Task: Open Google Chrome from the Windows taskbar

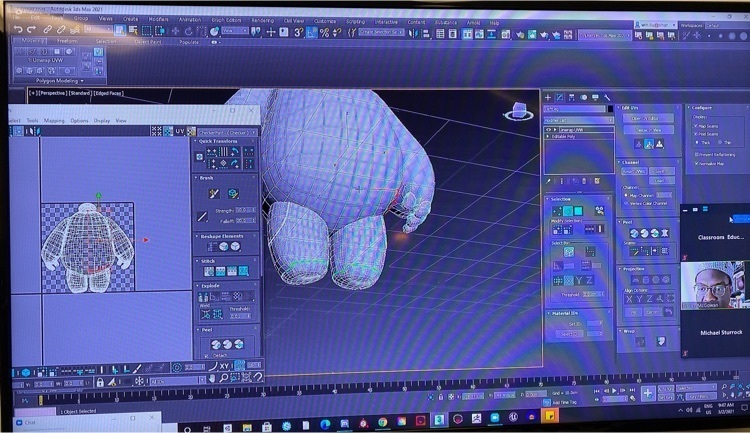Action: click(x=382, y=422)
